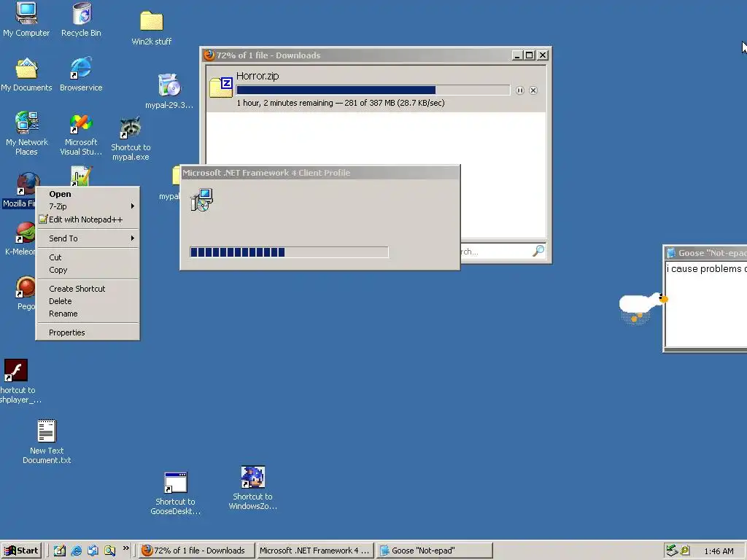Click the Goose Not-epad text area

(706, 303)
